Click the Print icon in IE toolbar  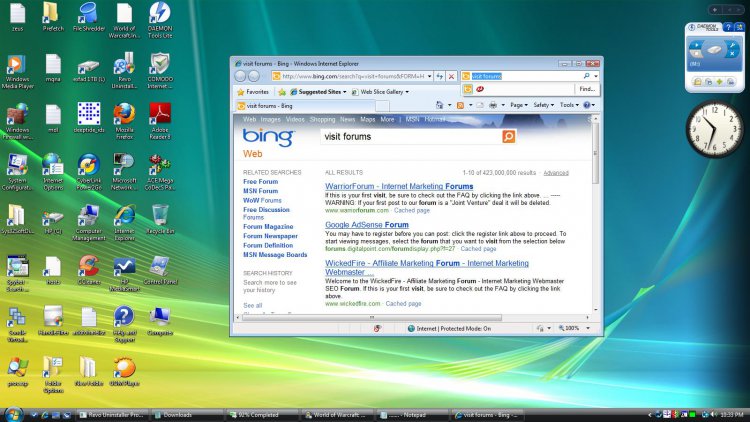493,105
